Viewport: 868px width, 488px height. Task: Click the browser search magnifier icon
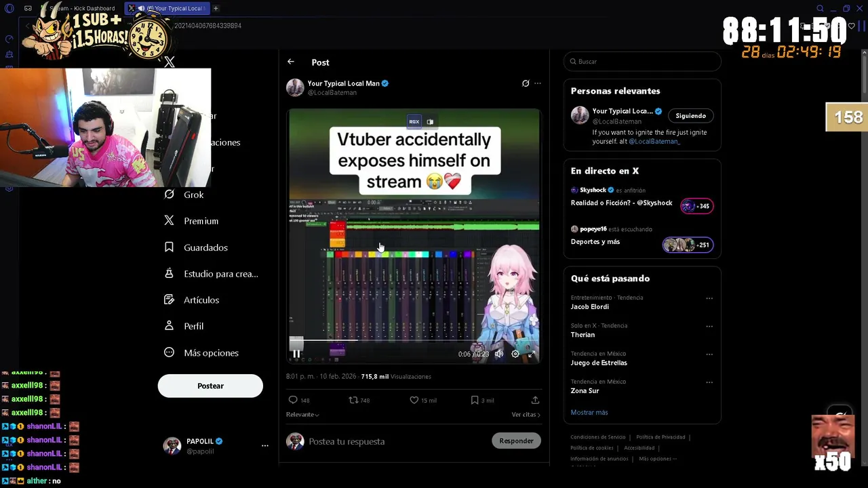coord(820,8)
